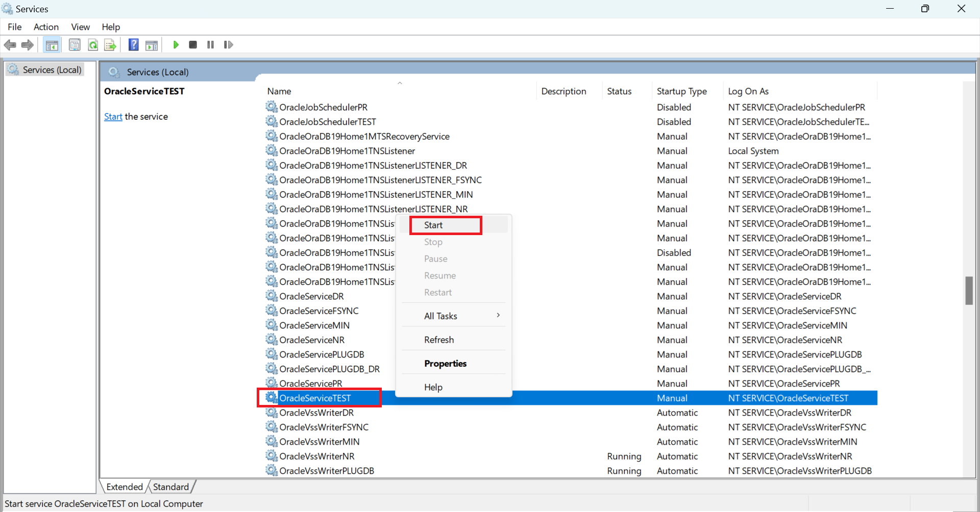This screenshot has width=980, height=512.
Task: Click the gear icon beside OracleVssWriterDR
Action: [272, 412]
